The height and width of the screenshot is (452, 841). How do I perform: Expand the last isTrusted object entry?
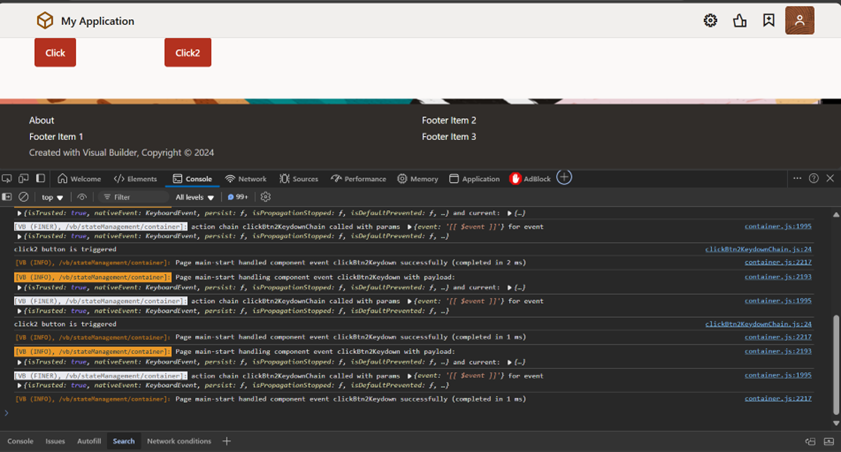tap(19, 386)
